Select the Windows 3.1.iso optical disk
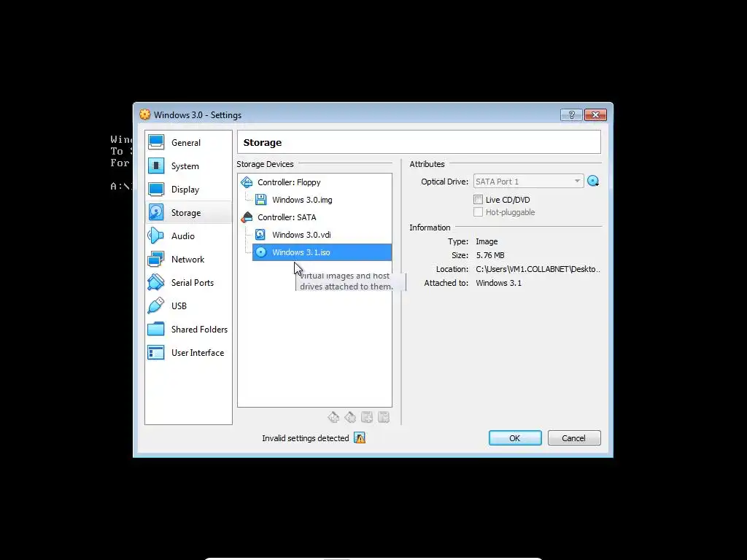This screenshot has width=747, height=560. [322, 252]
